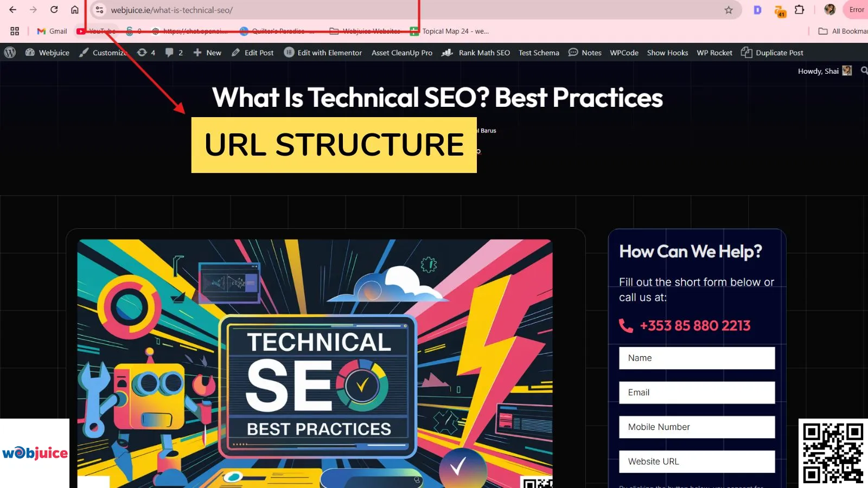This screenshot has width=868, height=488.
Task: Open Rank Math SEO menu
Action: click(x=476, y=53)
